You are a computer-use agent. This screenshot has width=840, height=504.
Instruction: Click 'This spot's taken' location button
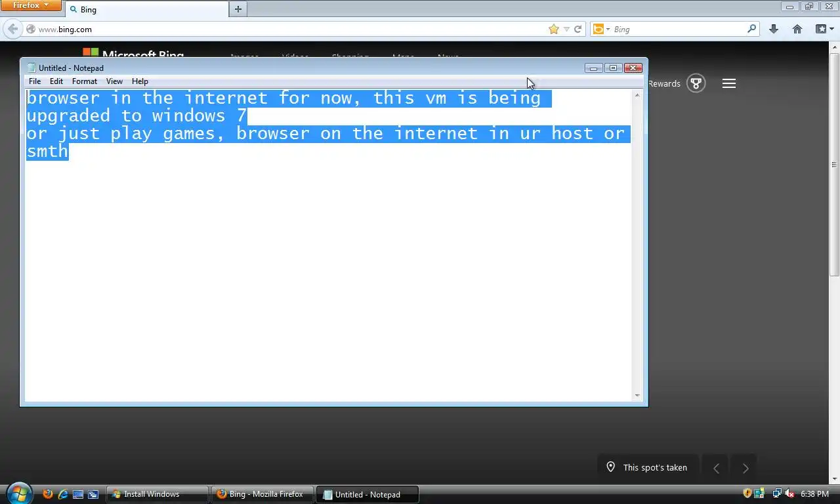click(646, 467)
